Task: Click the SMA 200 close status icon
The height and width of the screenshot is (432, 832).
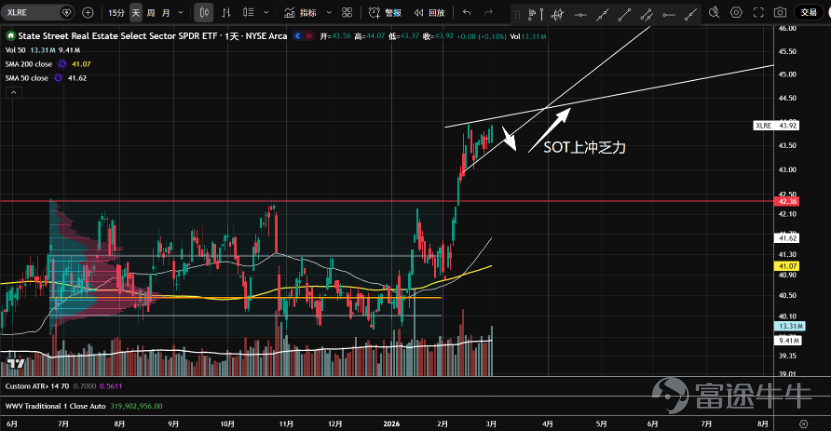Action: [62, 64]
